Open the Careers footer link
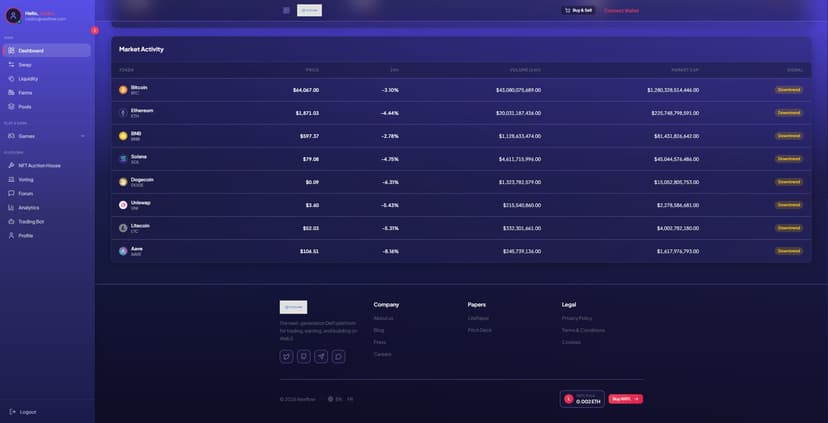The width and height of the screenshot is (828, 423). tap(382, 354)
